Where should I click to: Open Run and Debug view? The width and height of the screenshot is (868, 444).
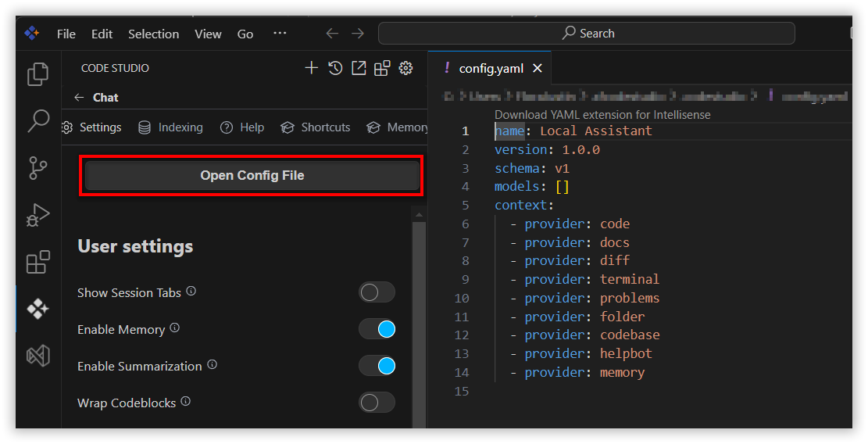coord(38,215)
